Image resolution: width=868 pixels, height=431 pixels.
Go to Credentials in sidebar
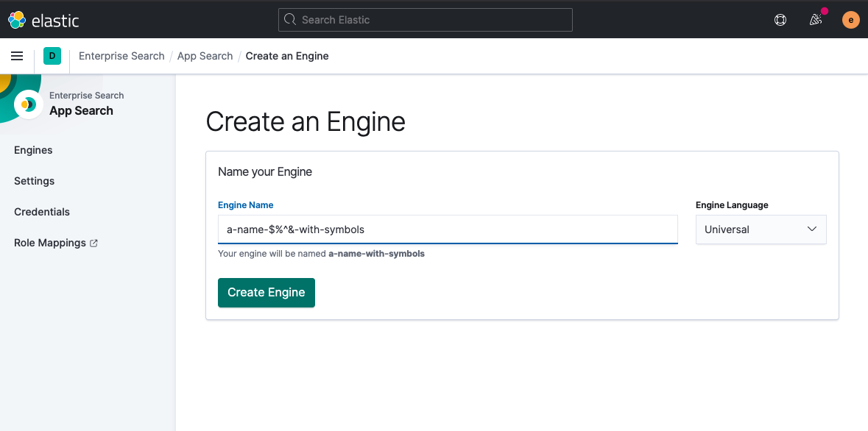(42, 212)
